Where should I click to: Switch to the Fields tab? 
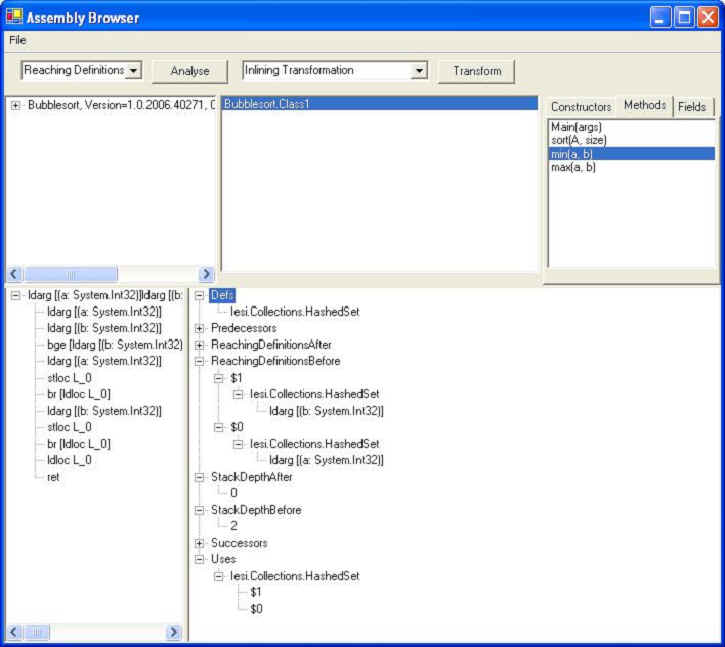coord(691,107)
